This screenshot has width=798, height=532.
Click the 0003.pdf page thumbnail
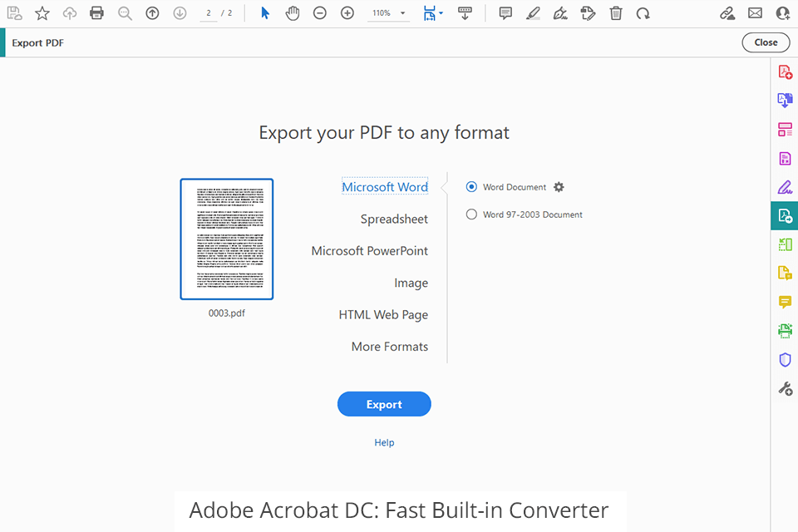click(226, 239)
